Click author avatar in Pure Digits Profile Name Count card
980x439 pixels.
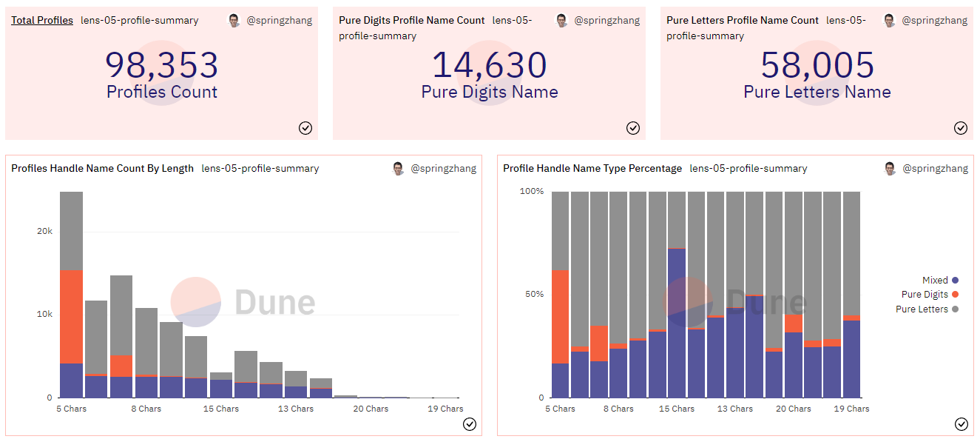coord(562,21)
